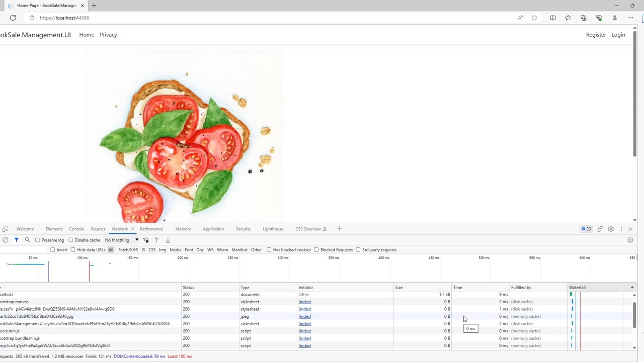Click the Register link
Image resolution: width=644 pixels, height=362 pixels.
(596, 35)
